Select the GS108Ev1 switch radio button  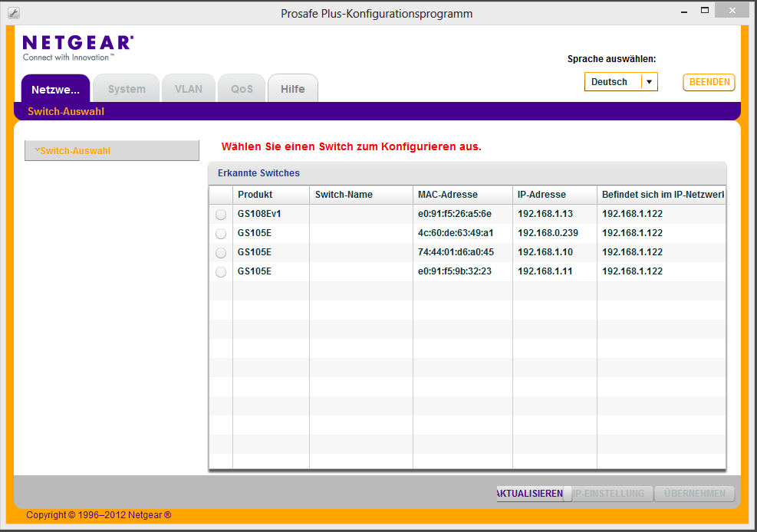[221, 215]
